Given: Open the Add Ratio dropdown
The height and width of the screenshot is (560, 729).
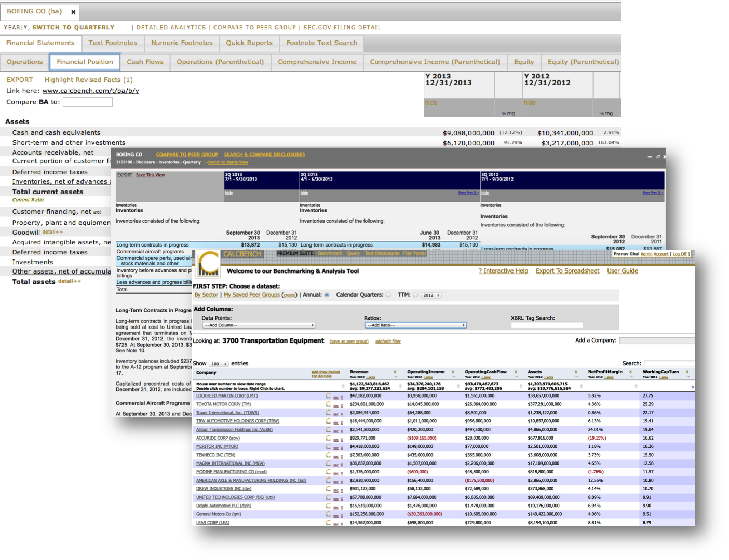Looking at the screenshot, I should pos(415,325).
